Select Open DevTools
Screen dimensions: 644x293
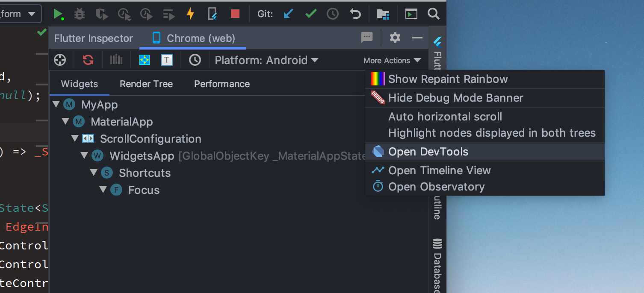(428, 151)
